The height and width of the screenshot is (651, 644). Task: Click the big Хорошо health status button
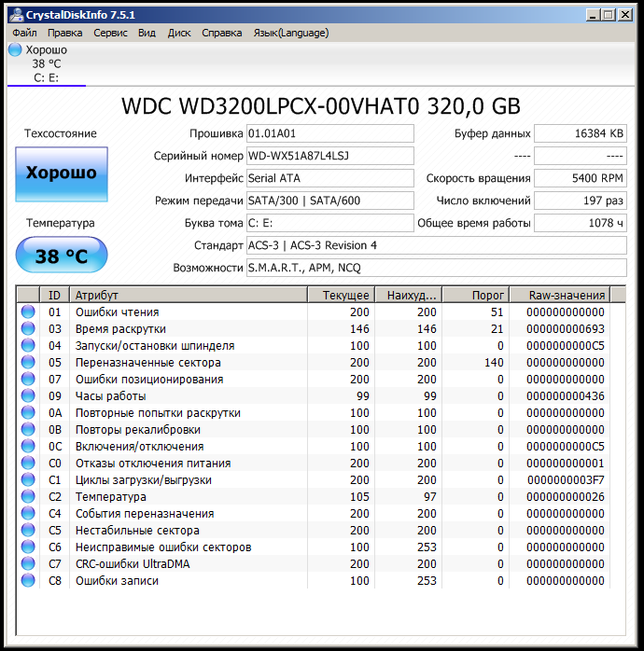pyautogui.click(x=62, y=174)
